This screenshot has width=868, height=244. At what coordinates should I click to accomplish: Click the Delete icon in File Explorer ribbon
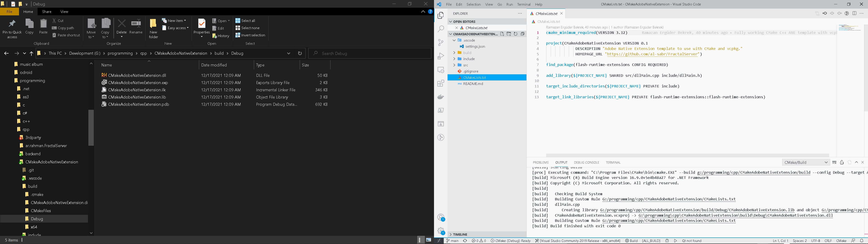pyautogui.click(x=121, y=28)
